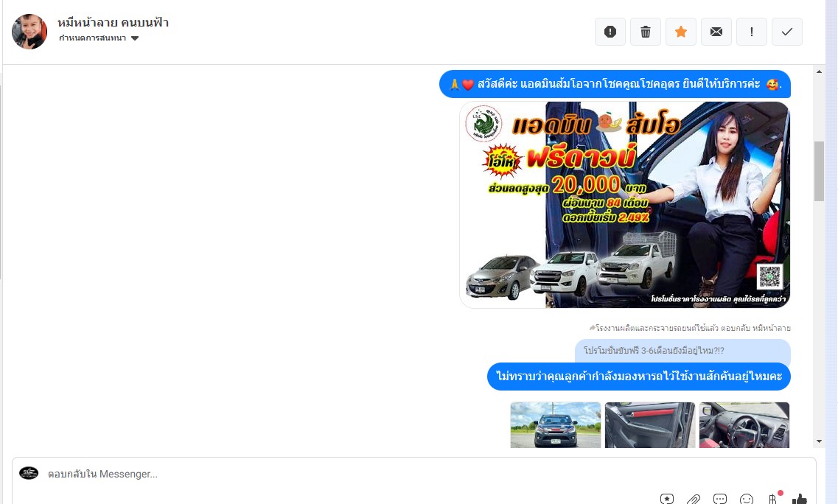The height and width of the screenshot is (504, 838).
Task: Delete conversation with trash icon
Action: click(645, 32)
